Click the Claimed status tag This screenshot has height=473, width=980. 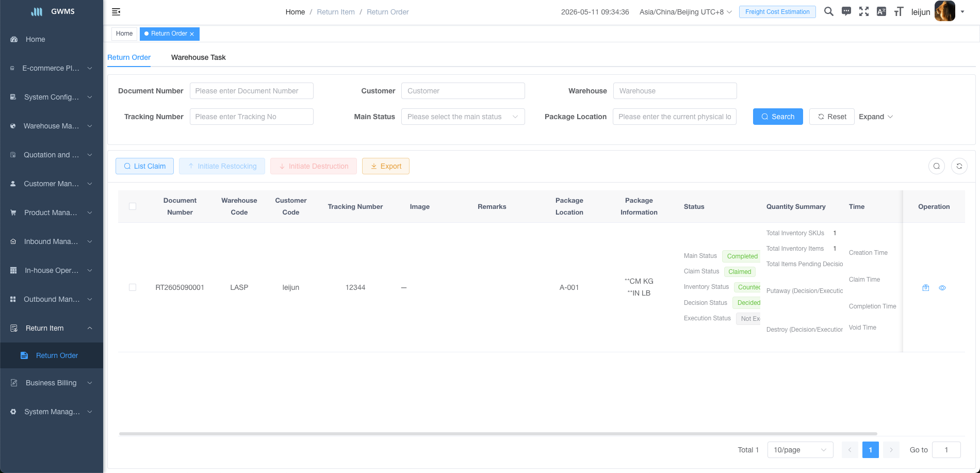(x=740, y=272)
